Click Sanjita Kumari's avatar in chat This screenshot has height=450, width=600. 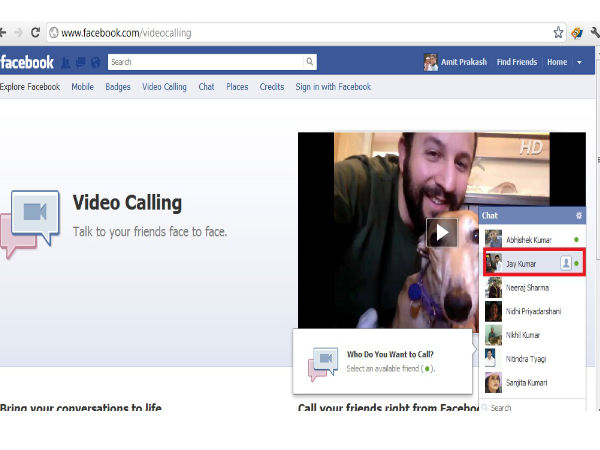pos(493,382)
